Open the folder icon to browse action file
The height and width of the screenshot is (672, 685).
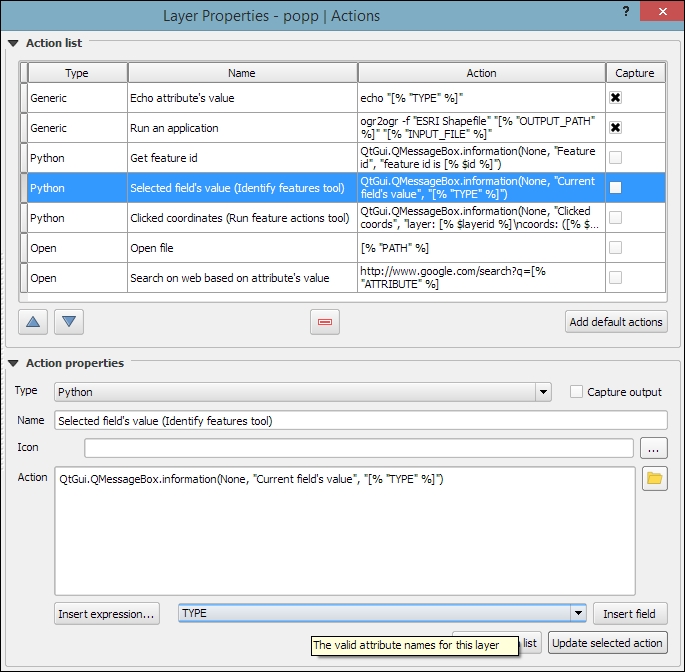click(x=654, y=479)
